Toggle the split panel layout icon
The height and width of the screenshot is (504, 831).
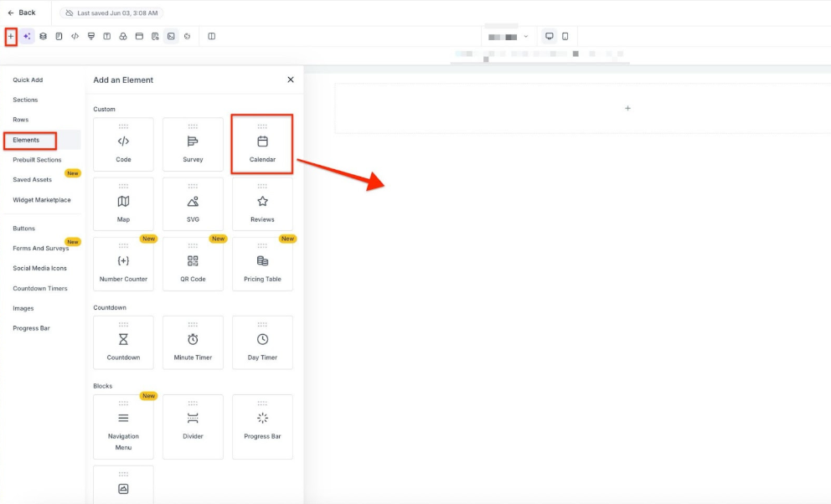(211, 36)
